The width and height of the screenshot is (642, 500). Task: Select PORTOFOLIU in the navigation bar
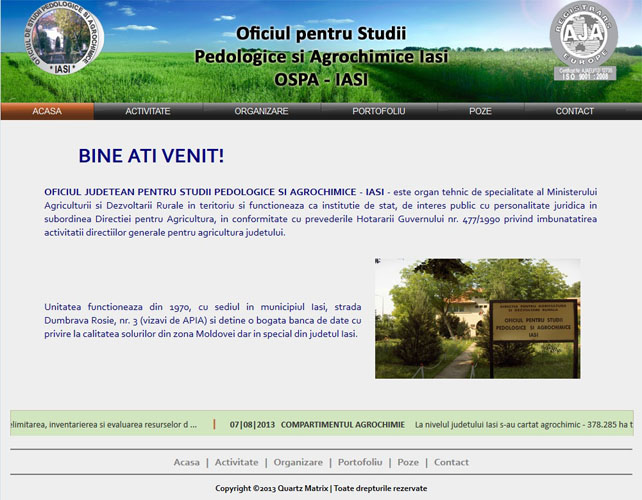pos(379,111)
